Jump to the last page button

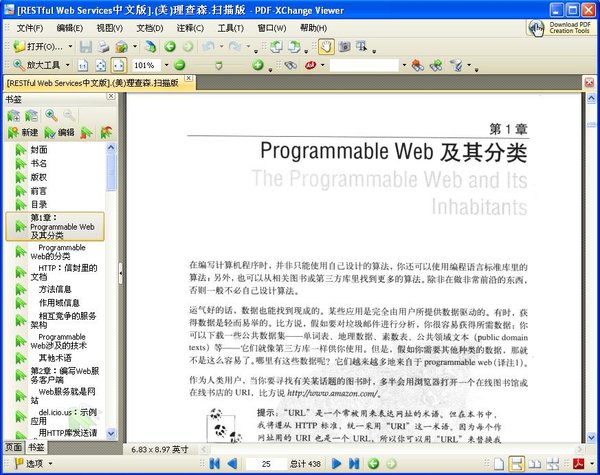(x=353, y=464)
